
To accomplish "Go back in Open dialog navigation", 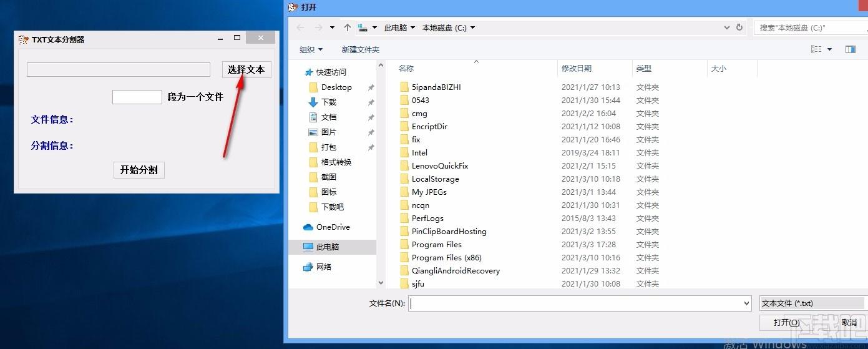I will pos(301,27).
